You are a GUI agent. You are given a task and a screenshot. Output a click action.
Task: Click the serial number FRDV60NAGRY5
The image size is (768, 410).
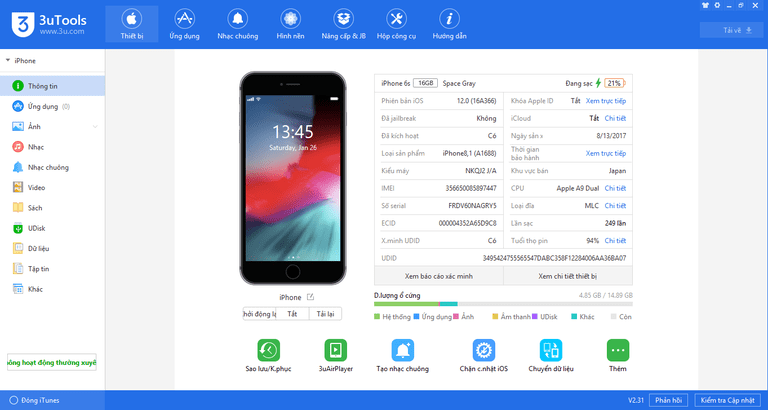(472, 206)
